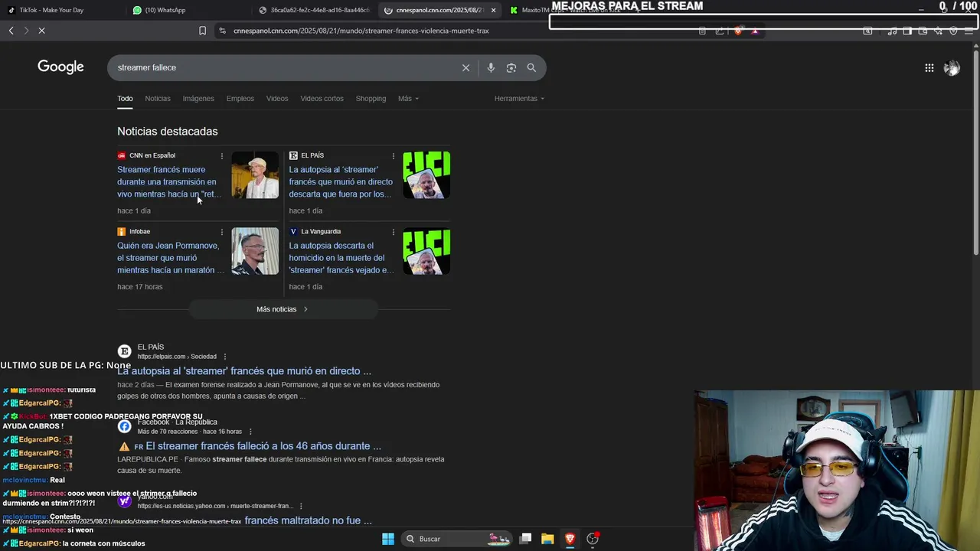
Task: Open Task View on the taskbar
Action: coord(525,539)
